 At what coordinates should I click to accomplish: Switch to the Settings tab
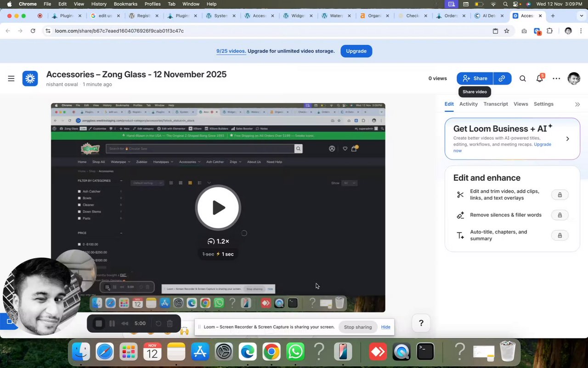coord(543,104)
